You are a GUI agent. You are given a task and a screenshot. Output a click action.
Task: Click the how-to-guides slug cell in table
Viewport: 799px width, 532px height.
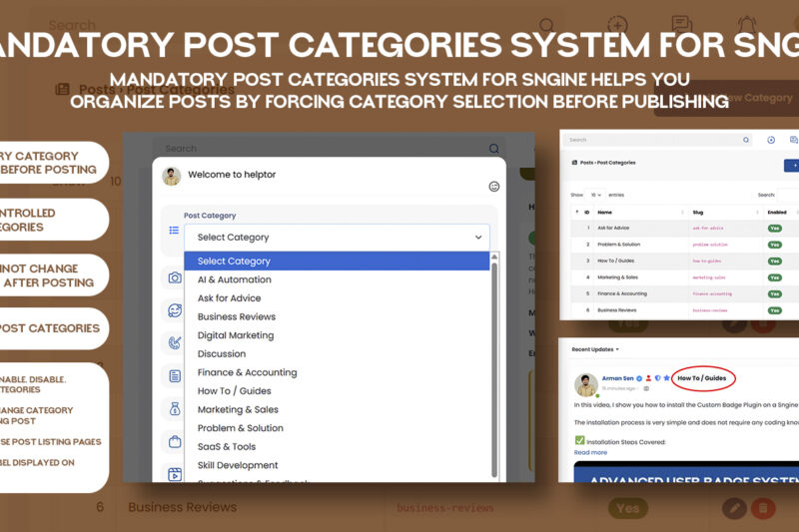(x=707, y=262)
